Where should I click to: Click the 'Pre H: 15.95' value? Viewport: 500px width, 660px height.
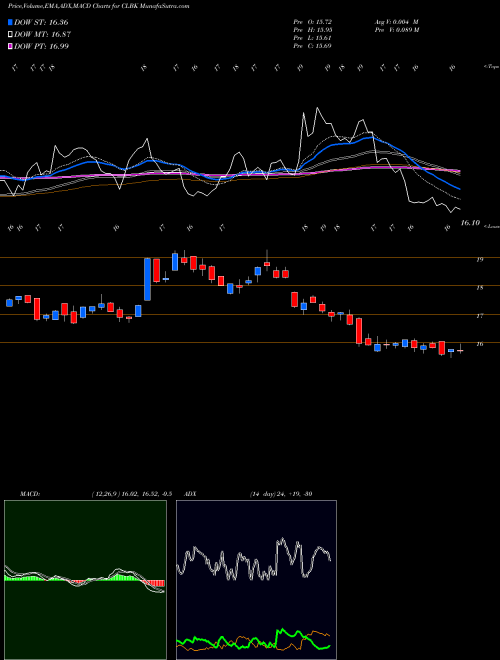tap(313, 29)
